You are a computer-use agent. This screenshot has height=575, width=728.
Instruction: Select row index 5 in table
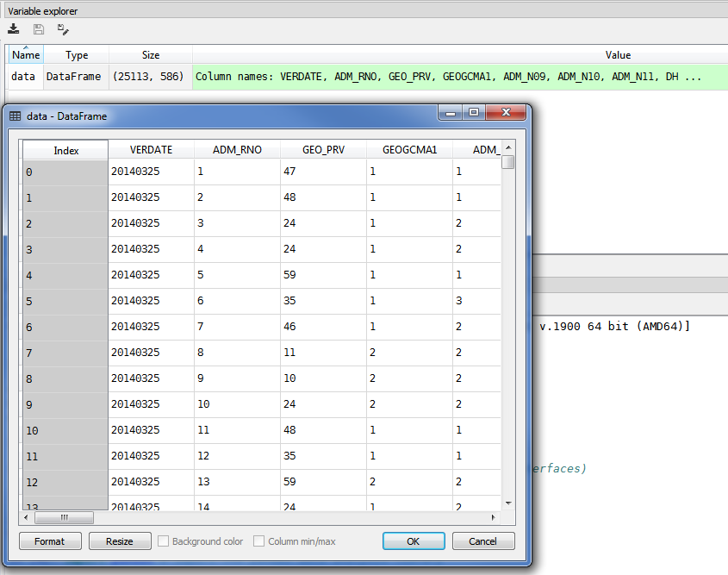pos(65,302)
